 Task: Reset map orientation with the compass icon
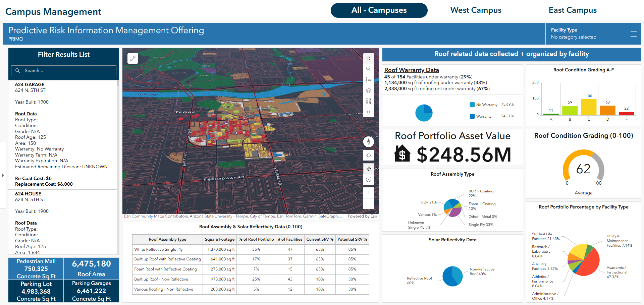pyautogui.click(x=368, y=141)
